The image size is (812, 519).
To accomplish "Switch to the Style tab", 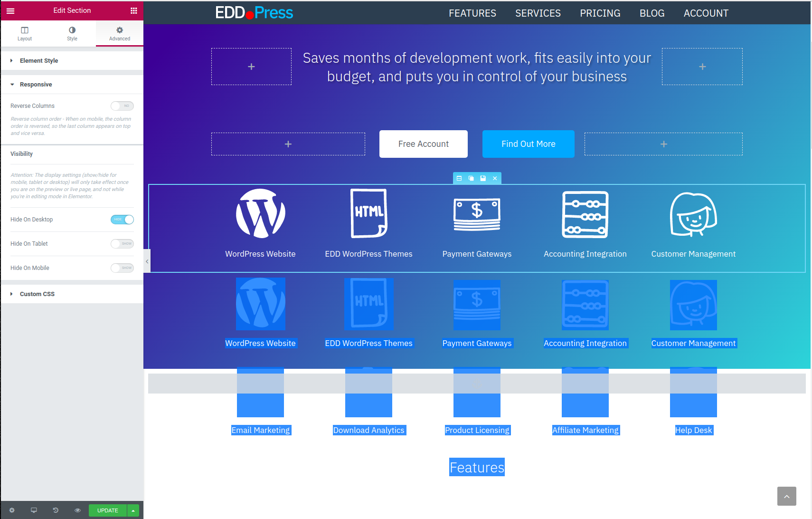I will point(72,34).
